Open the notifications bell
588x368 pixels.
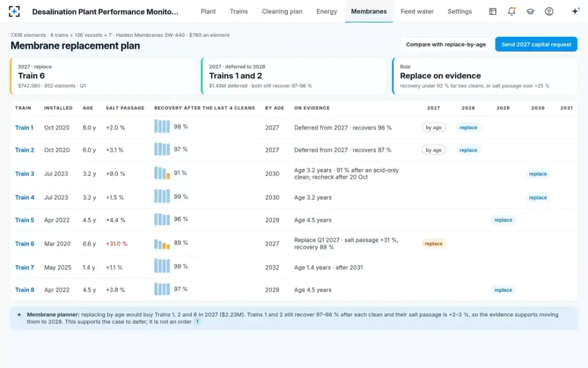512,11
